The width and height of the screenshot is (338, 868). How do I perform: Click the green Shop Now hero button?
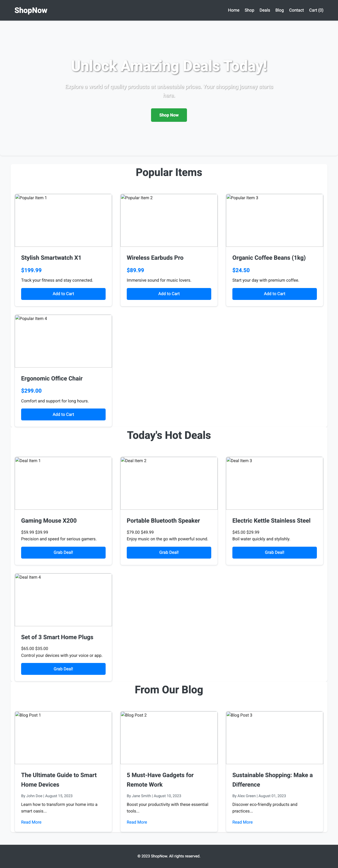click(169, 115)
